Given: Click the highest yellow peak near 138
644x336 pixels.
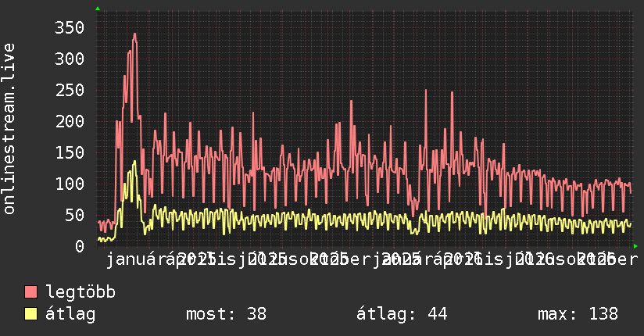Looking at the screenshot, I should 134,162.
